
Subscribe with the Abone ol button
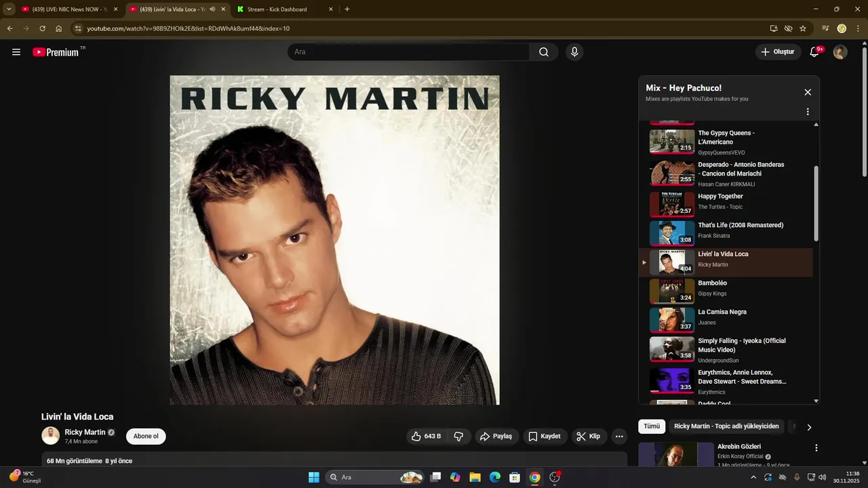coord(146,436)
